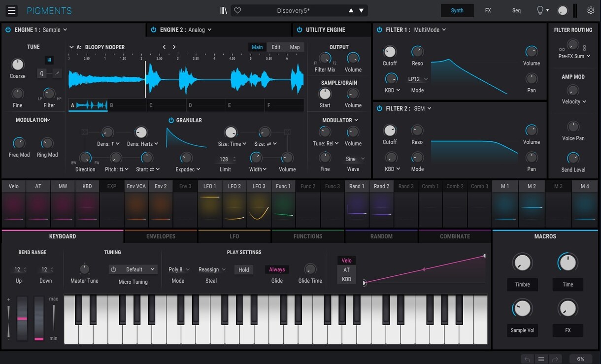Open sound design tips lightbulb
Viewport: 601px width, 364px height.
point(540,10)
